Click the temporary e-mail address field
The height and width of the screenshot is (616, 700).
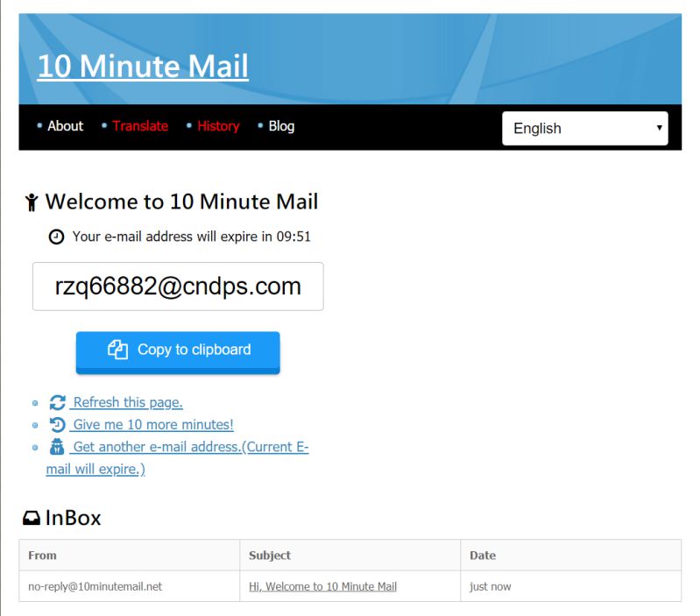[x=178, y=287]
